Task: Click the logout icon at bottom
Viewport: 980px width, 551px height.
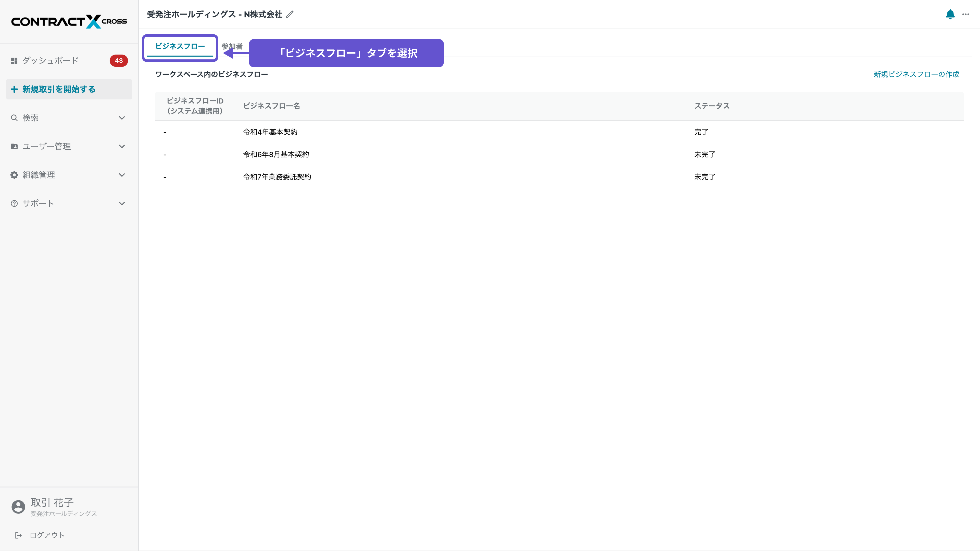Action: [x=18, y=535]
